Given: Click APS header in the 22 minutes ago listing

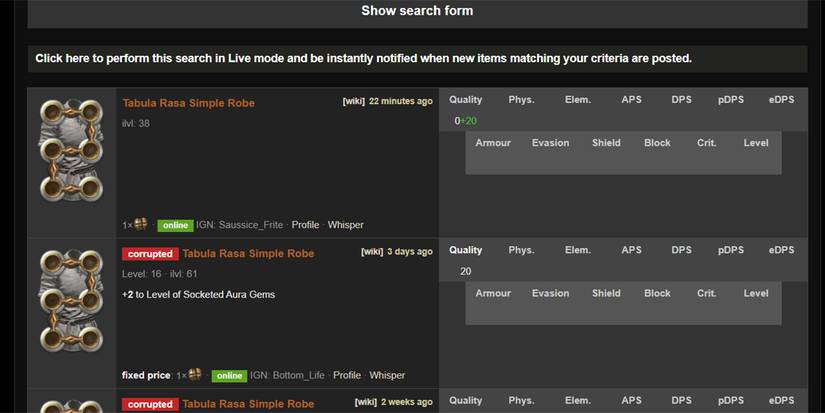Looking at the screenshot, I should point(631,99).
